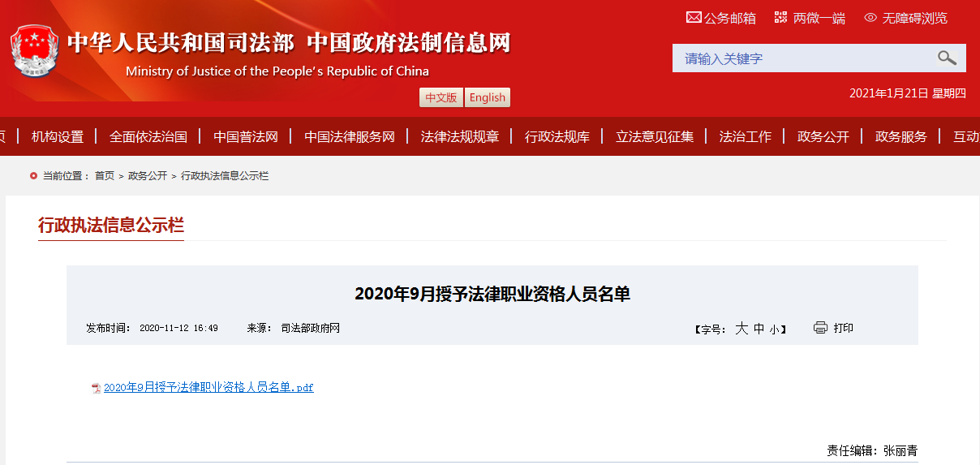Click the keyword search input field
This screenshot has width=980, height=465.
[803, 58]
